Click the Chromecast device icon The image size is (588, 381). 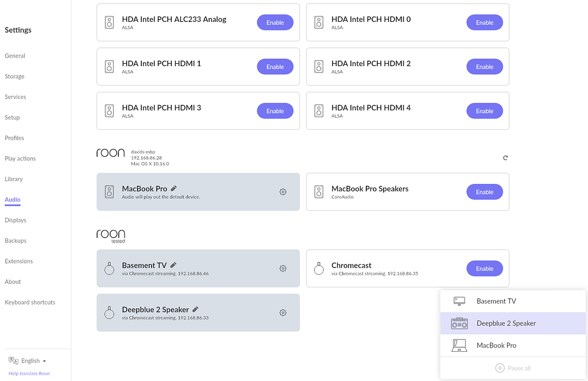coord(319,268)
